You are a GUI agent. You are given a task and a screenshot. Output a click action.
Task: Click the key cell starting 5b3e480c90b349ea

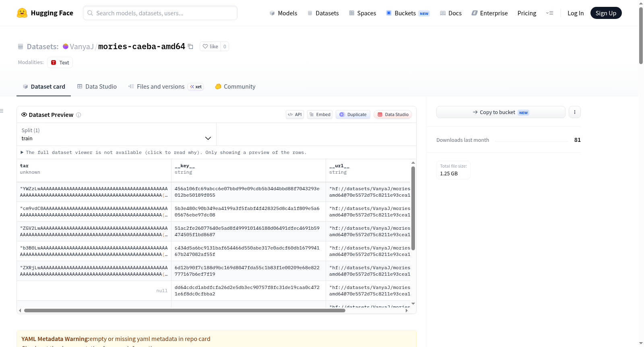(248, 212)
